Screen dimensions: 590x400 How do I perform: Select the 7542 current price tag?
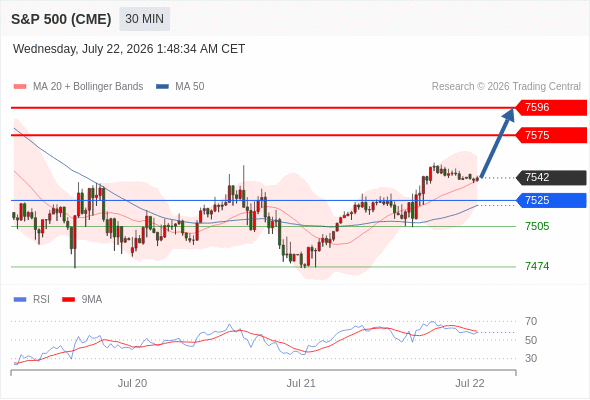pyautogui.click(x=551, y=177)
